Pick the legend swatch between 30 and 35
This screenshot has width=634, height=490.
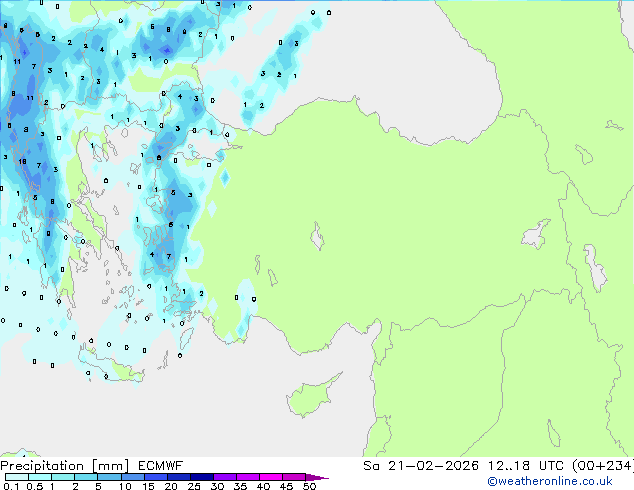tap(224, 477)
